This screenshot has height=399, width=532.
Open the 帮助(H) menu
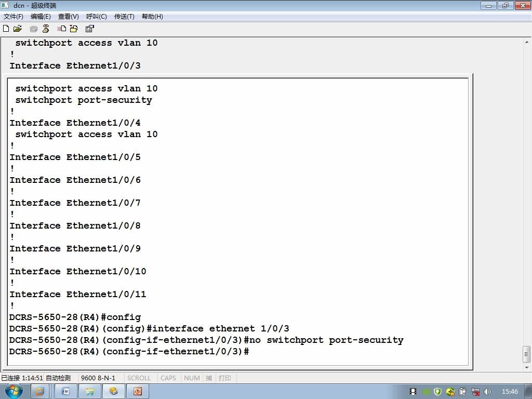pos(152,17)
